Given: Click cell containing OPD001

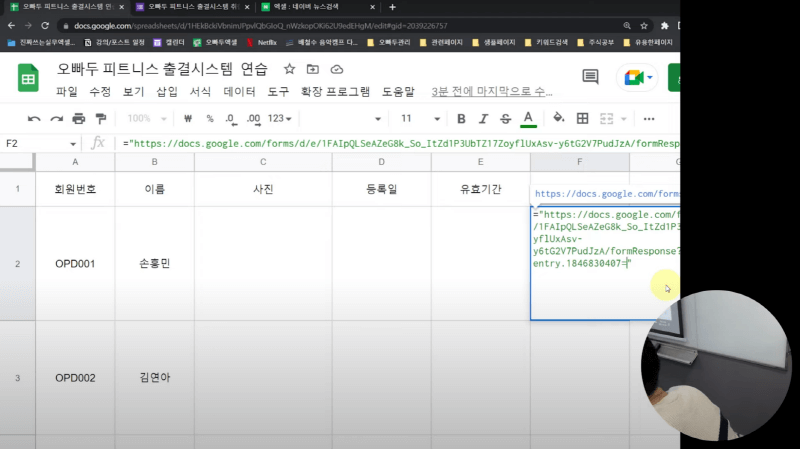Looking at the screenshot, I should click(x=75, y=264).
